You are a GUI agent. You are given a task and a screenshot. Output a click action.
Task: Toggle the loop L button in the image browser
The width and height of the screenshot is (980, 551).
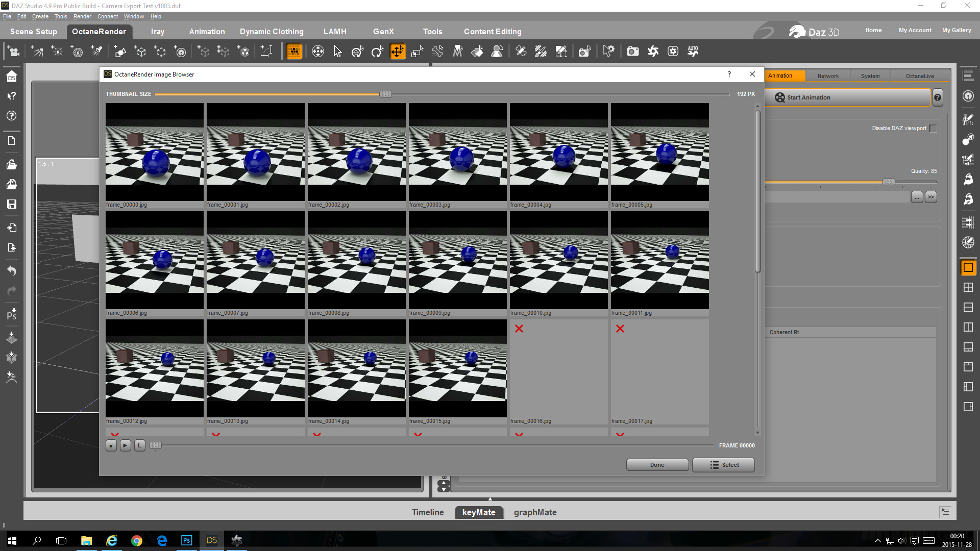[x=139, y=445]
